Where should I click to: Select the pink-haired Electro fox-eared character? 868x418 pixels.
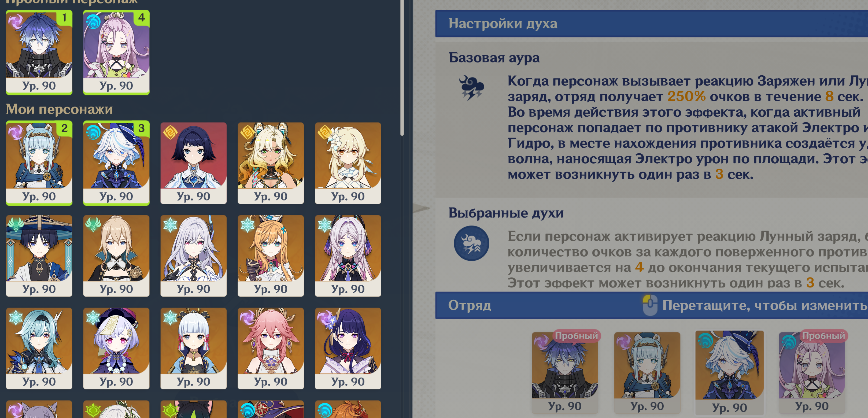point(271,348)
